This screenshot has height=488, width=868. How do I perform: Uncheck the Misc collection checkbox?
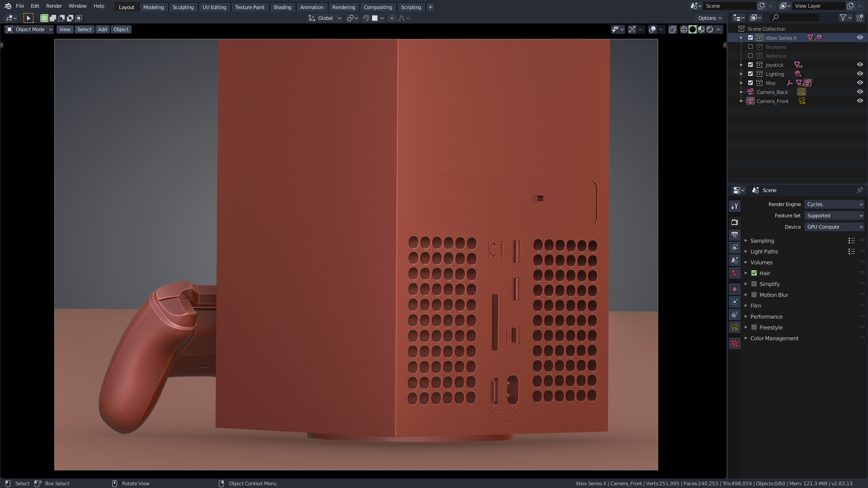751,83
